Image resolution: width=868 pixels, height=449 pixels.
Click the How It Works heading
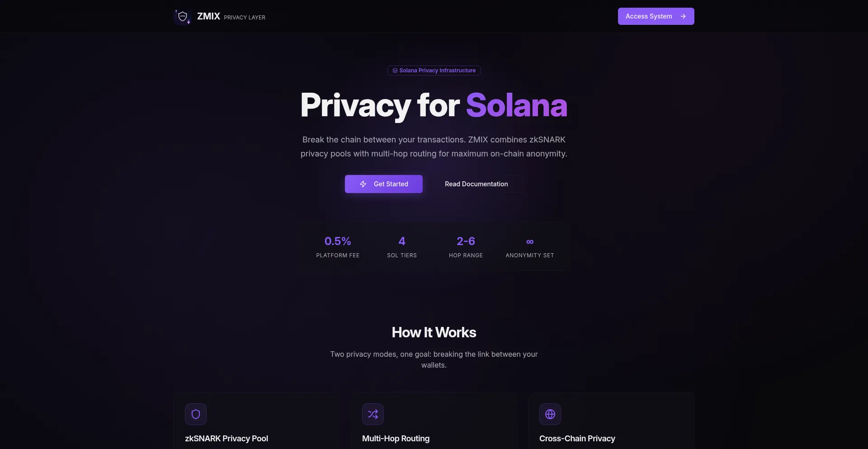click(x=434, y=332)
